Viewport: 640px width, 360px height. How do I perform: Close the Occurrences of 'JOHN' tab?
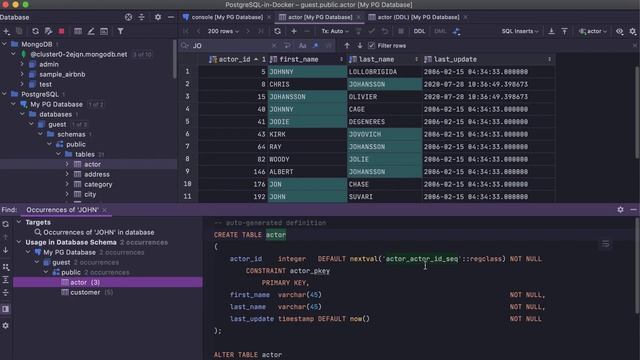pyautogui.click(x=105, y=210)
